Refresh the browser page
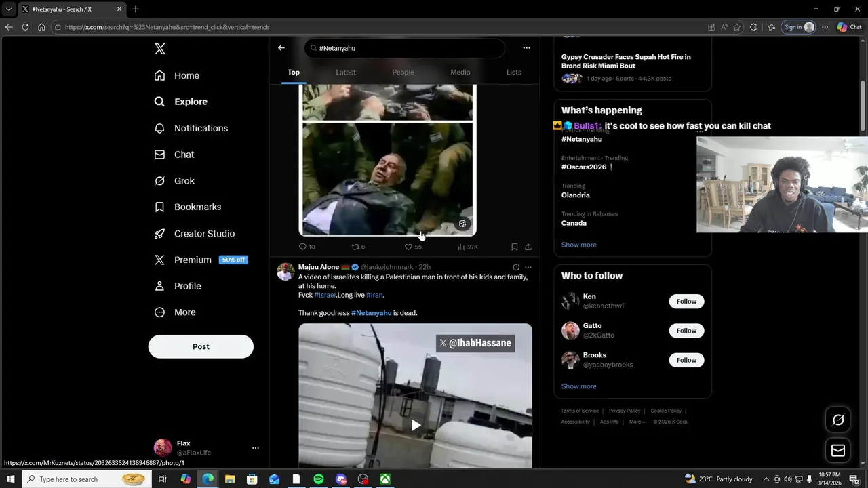This screenshot has width=868, height=488. click(x=25, y=27)
